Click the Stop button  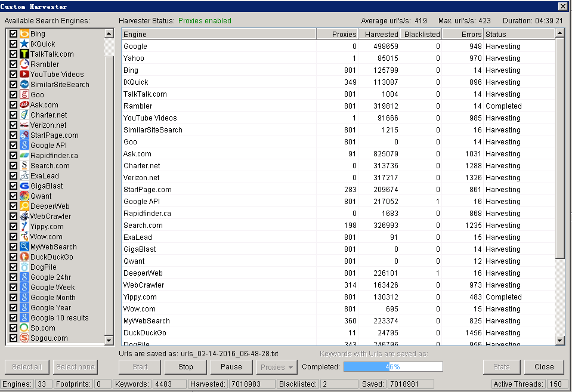185,367
